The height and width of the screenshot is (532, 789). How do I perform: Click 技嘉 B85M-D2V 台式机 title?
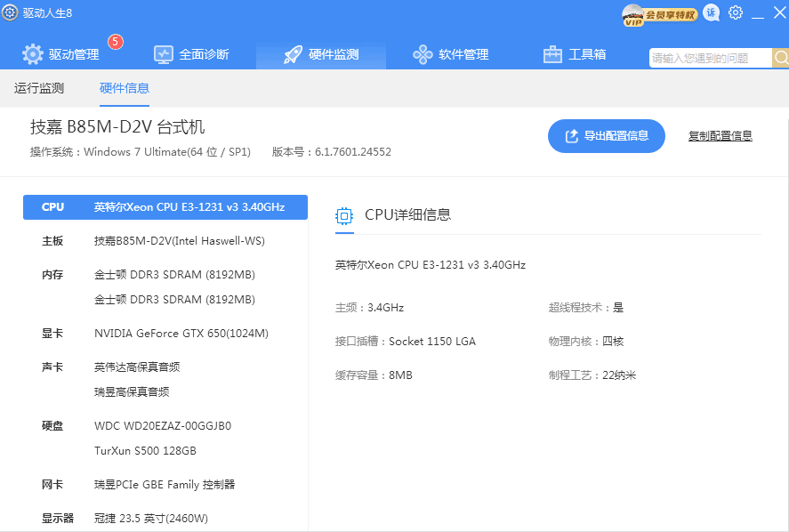(117, 127)
